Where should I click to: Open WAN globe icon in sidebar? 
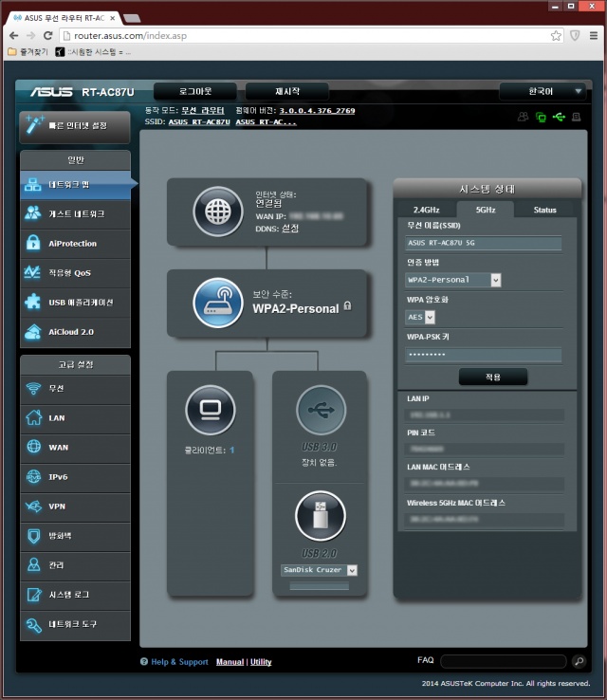(33, 447)
